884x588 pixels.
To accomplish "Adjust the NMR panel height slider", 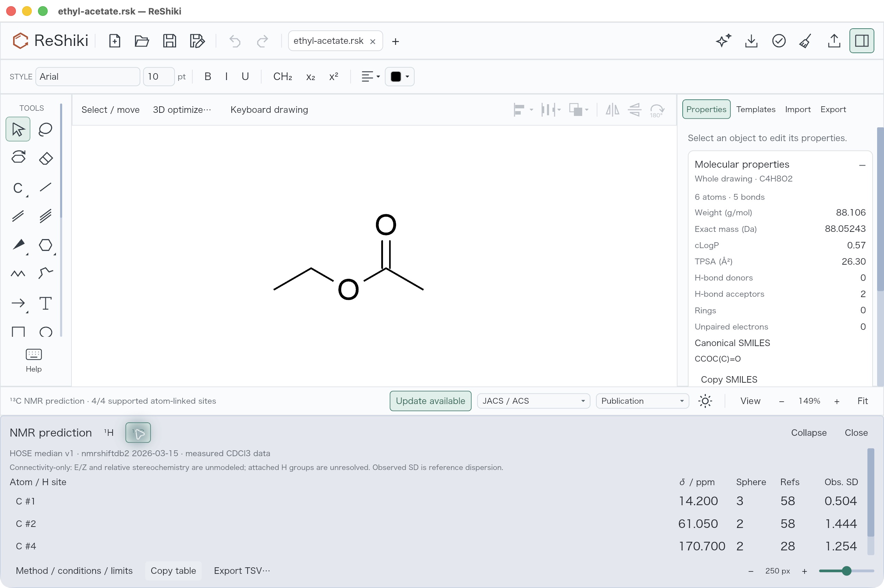I will pos(846,571).
